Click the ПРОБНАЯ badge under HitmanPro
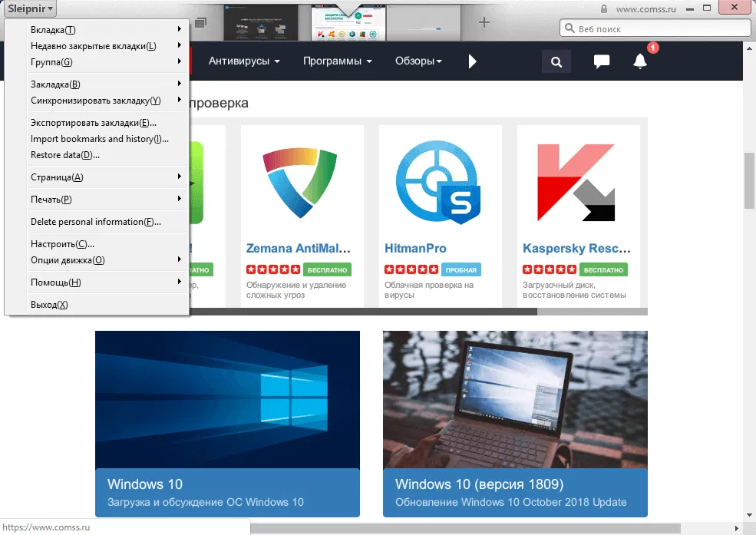Screen dimensions: 756x535 461,270
